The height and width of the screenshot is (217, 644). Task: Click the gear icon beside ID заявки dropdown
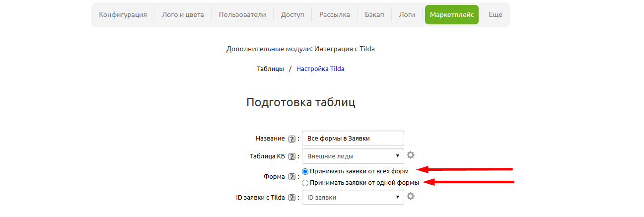pos(411,197)
